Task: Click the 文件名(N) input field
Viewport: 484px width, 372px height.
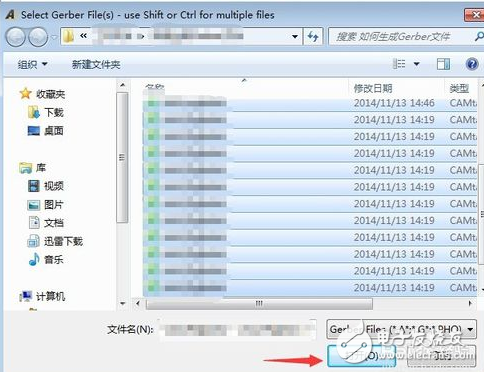Action: pos(237,330)
